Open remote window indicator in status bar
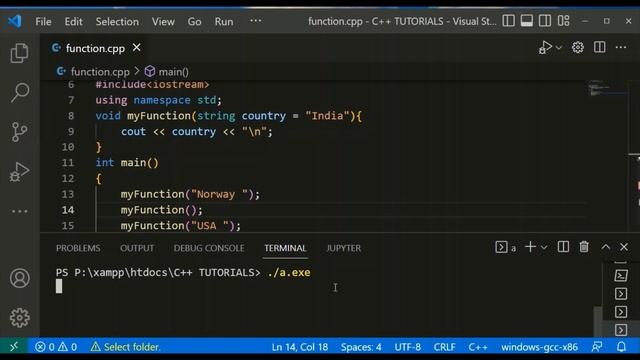The image size is (640, 360). point(14,347)
